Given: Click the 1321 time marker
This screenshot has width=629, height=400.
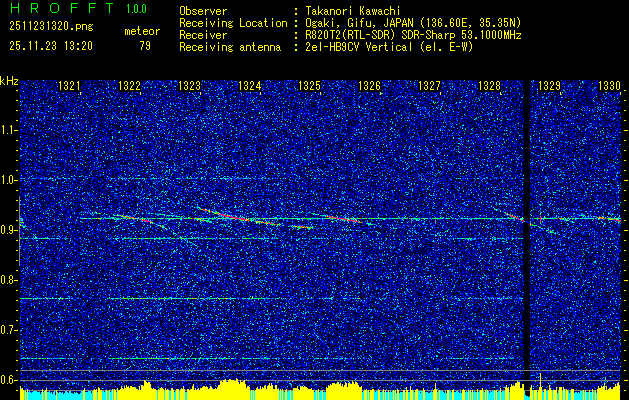Looking at the screenshot, I should [69, 86].
